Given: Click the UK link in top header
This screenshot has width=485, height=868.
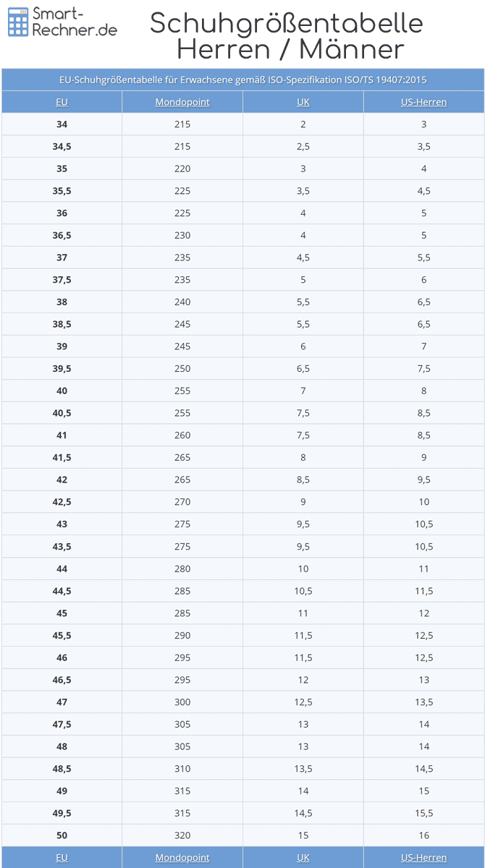Looking at the screenshot, I should [x=303, y=102].
